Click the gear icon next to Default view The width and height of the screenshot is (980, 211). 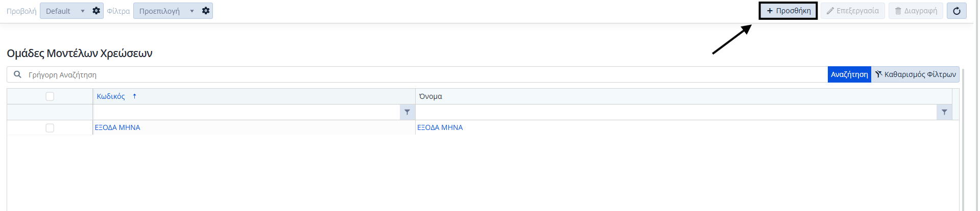click(x=96, y=11)
